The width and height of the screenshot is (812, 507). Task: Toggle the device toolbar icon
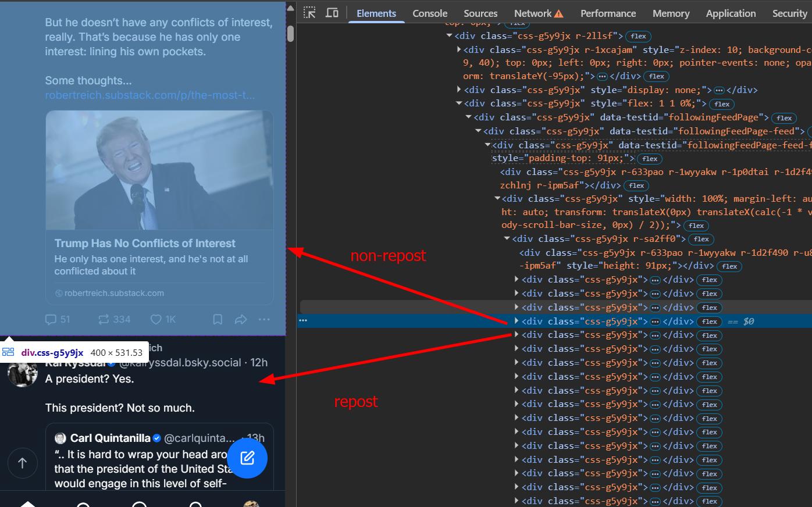click(x=332, y=12)
